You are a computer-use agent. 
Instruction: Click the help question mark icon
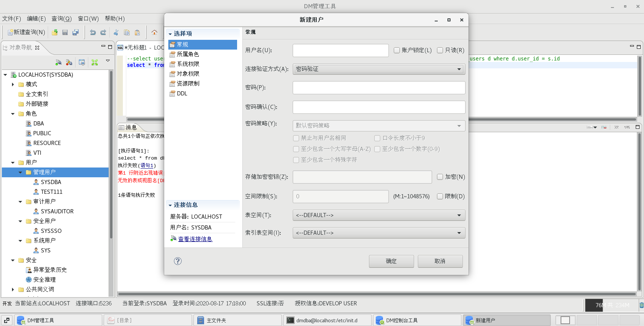tap(178, 261)
